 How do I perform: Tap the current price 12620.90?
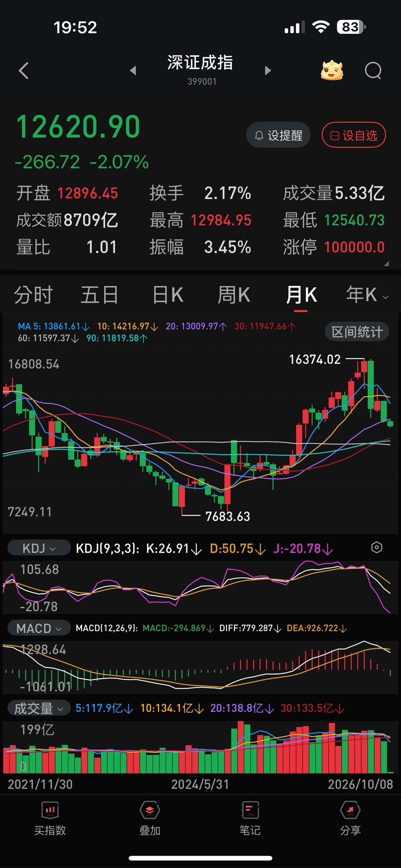(78, 127)
